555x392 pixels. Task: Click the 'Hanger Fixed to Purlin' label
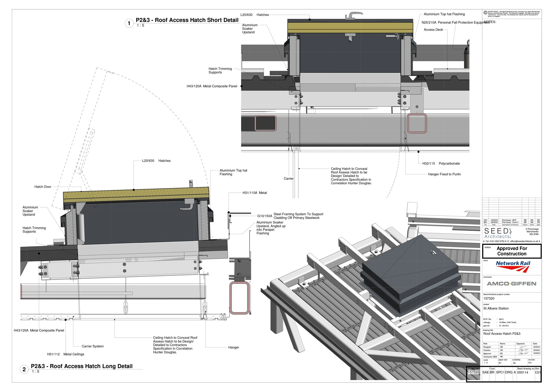[x=444, y=174]
